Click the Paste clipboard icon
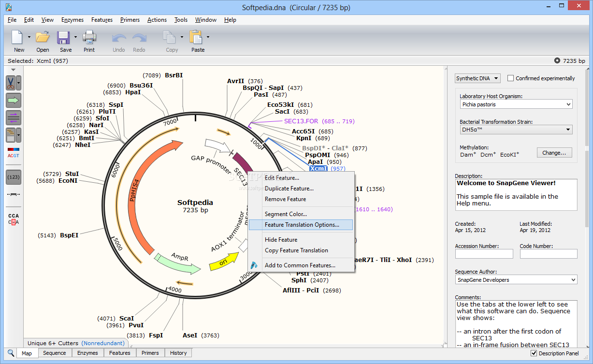The image size is (593, 364). 196,37
